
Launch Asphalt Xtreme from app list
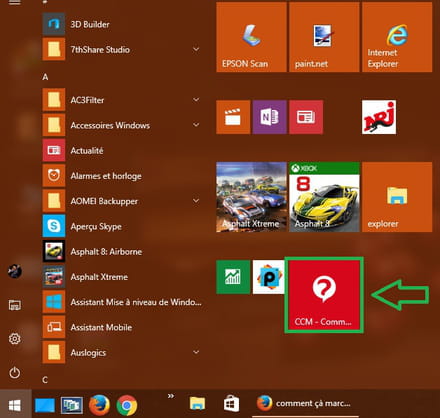122,277
